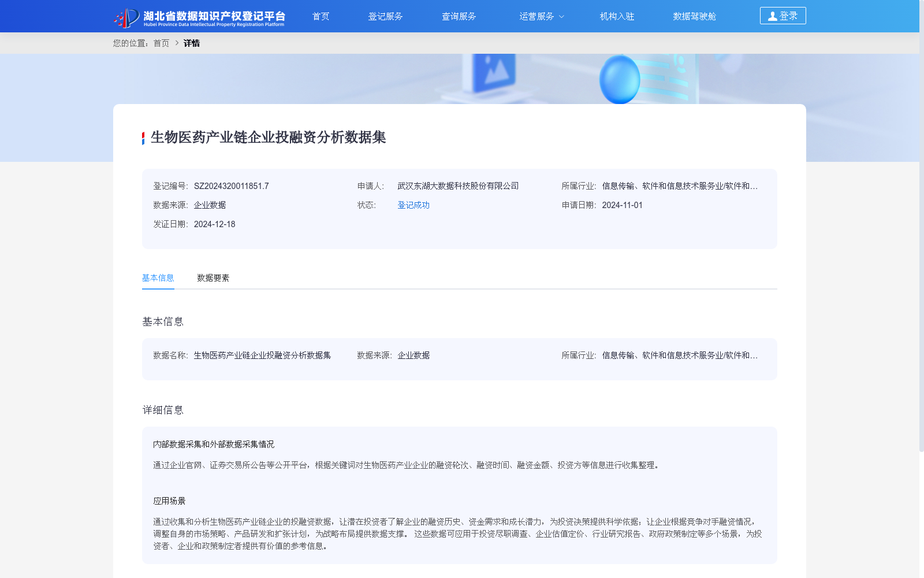Click the Hubei platform logo
Viewport: 924px width, 578px height.
tap(199, 17)
